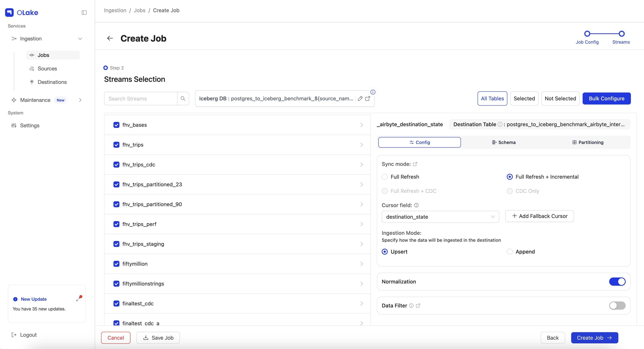This screenshot has height=349, width=644.
Task: Open the destination_state cursor field dropdown
Action: 440,217
